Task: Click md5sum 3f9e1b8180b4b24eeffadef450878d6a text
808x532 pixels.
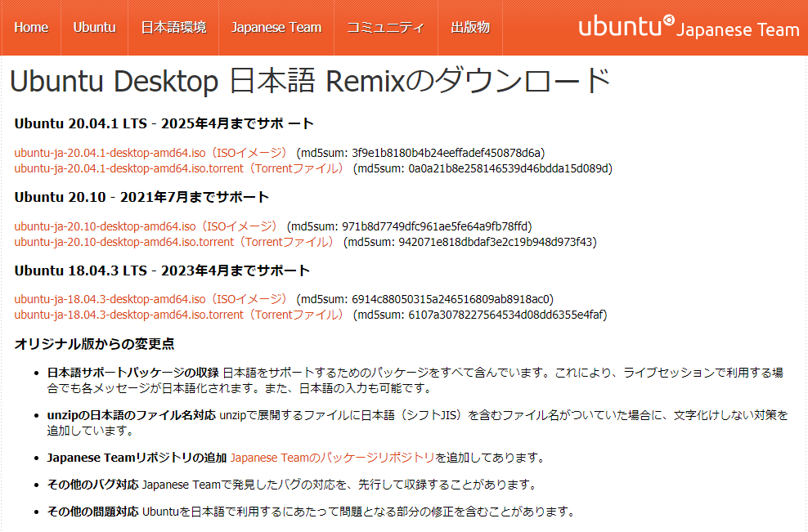Action: pos(420,153)
